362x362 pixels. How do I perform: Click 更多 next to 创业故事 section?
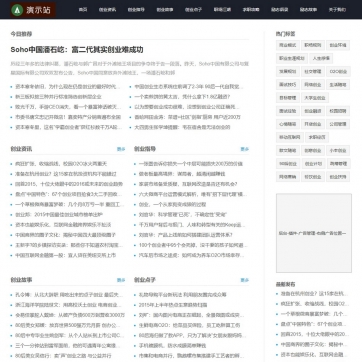(x=121, y=280)
